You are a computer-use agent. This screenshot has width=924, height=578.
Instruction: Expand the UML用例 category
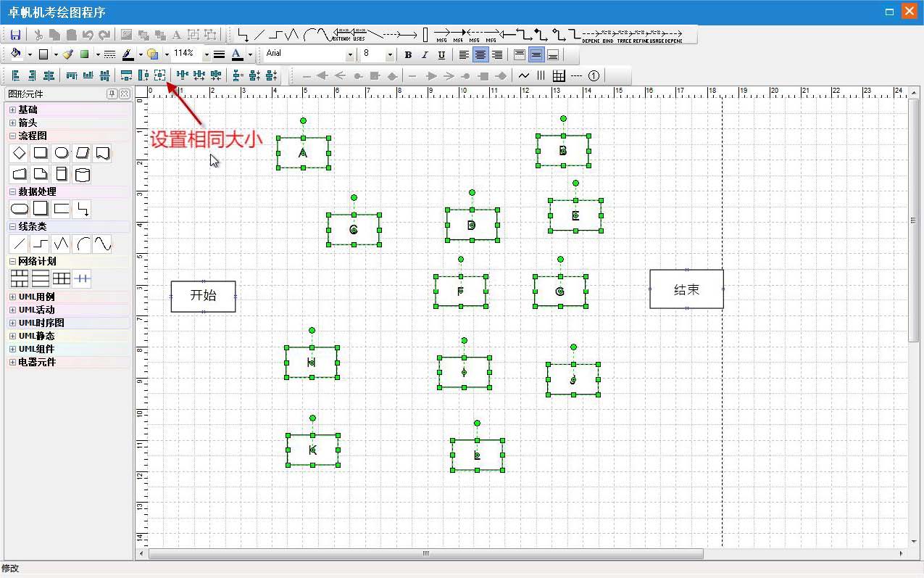[x=13, y=297]
